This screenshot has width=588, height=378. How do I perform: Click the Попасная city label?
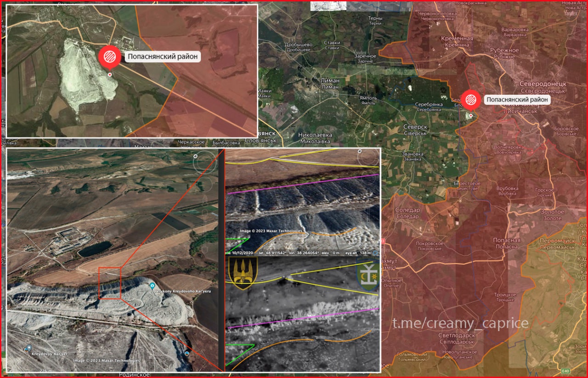point(507,241)
